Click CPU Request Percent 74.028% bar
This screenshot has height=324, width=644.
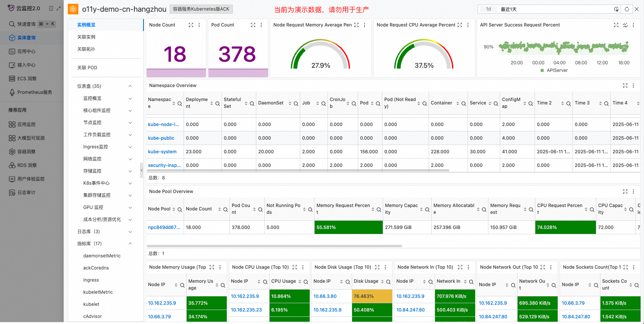[566, 227]
